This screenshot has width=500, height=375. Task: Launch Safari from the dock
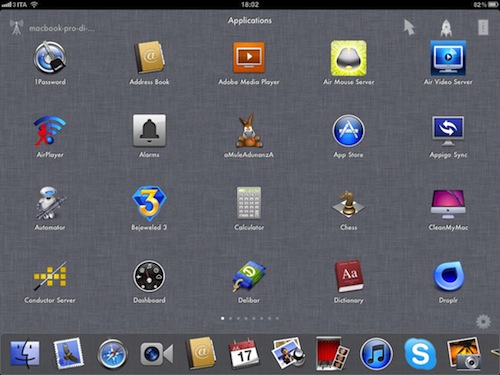pos(112,354)
